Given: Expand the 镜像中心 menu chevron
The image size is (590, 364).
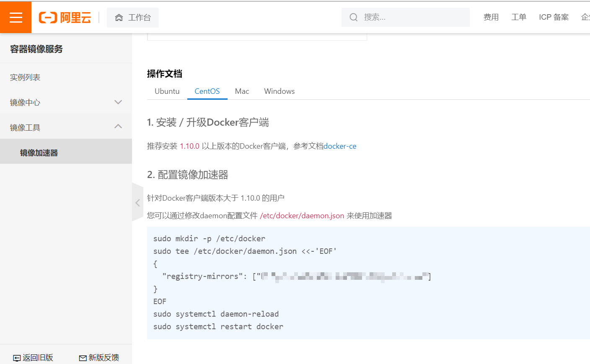Looking at the screenshot, I should click(x=118, y=102).
